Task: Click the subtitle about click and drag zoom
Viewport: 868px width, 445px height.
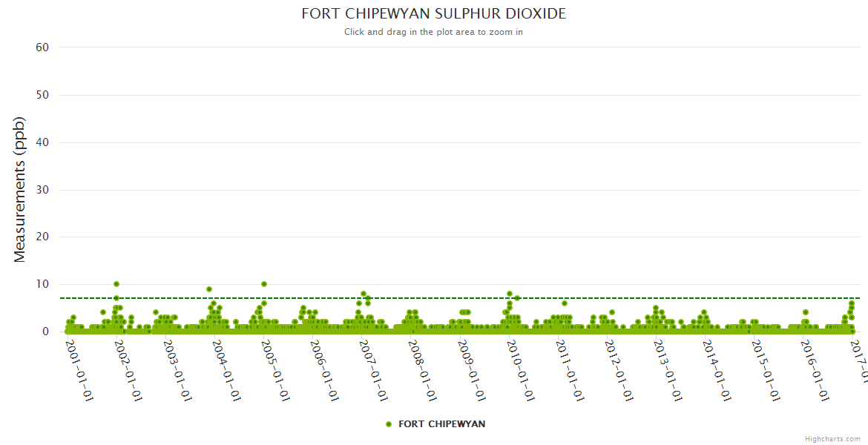Action: tap(433, 32)
